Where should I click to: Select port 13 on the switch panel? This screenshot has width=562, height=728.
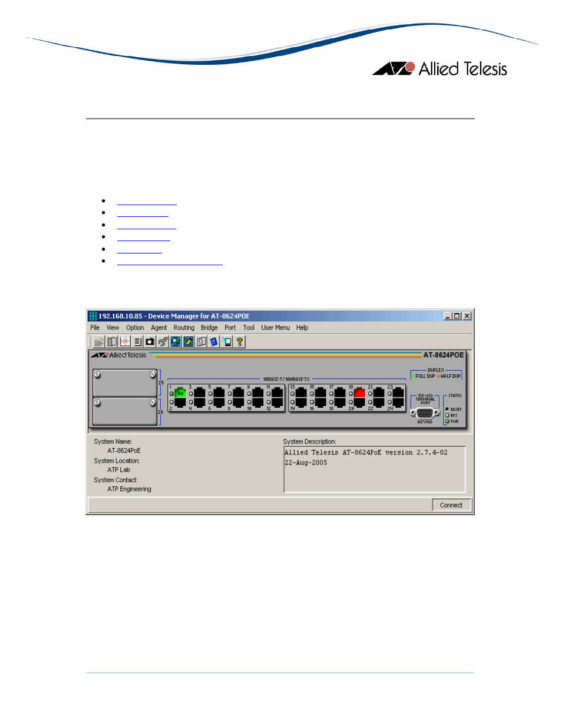[301, 393]
